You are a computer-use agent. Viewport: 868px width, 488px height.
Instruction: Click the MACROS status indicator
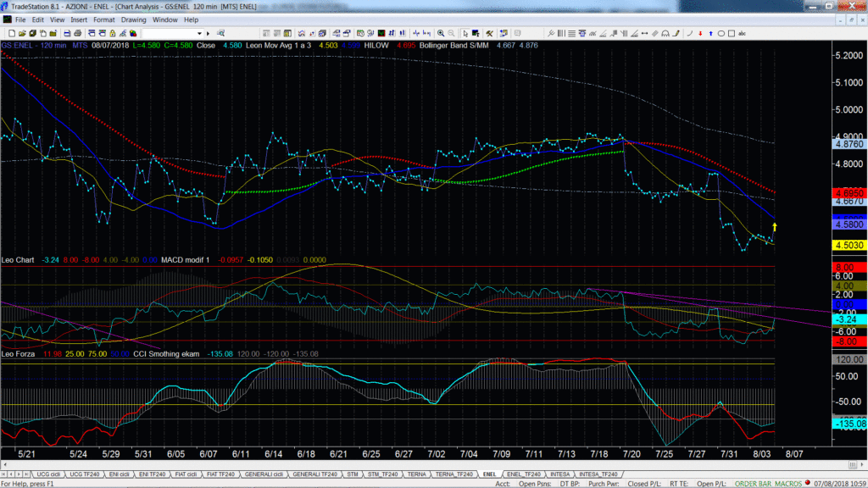pyautogui.click(x=788, y=484)
